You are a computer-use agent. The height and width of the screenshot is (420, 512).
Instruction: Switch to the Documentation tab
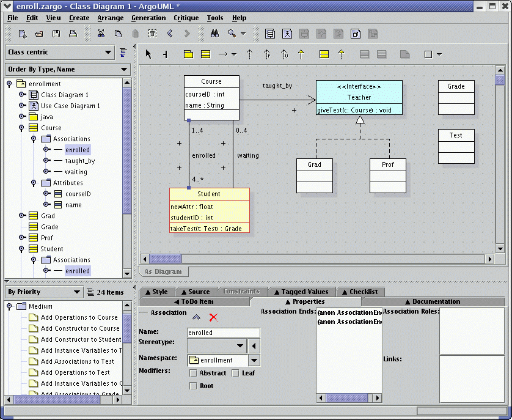tap(433, 301)
